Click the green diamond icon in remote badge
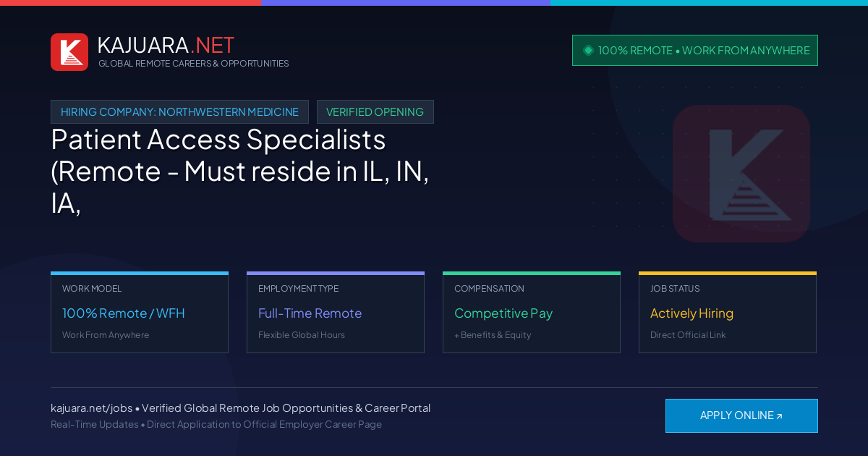868x456 pixels. (588, 51)
